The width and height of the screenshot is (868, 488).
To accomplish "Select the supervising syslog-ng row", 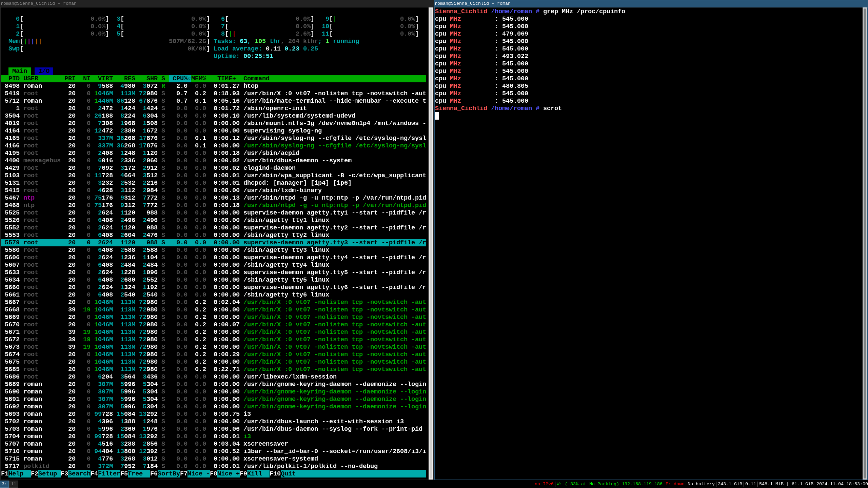I will pos(214,131).
